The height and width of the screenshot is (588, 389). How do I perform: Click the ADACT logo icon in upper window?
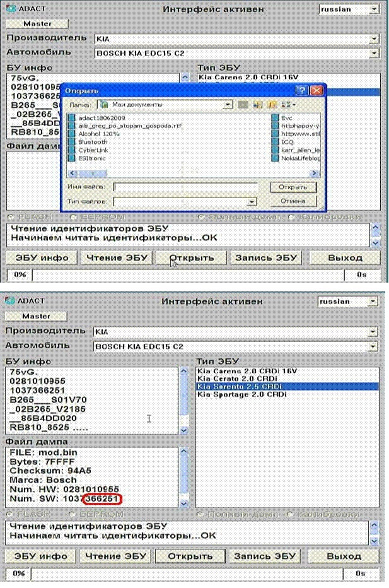11,8
